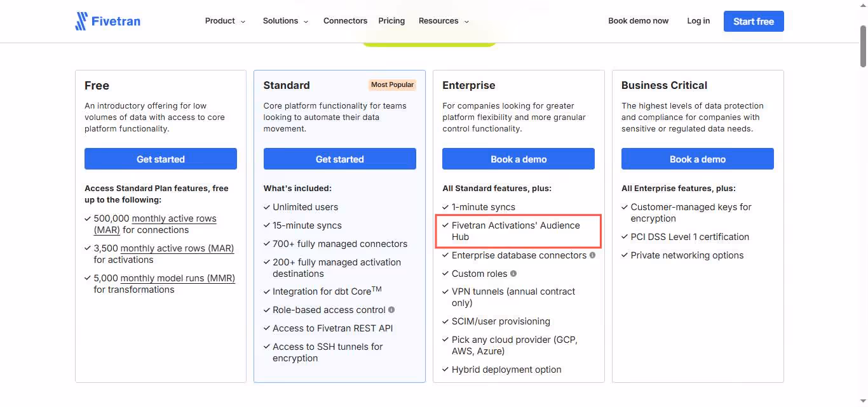Click the 1-minute syncs feature text
The width and height of the screenshot is (868, 407).
coord(484,207)
